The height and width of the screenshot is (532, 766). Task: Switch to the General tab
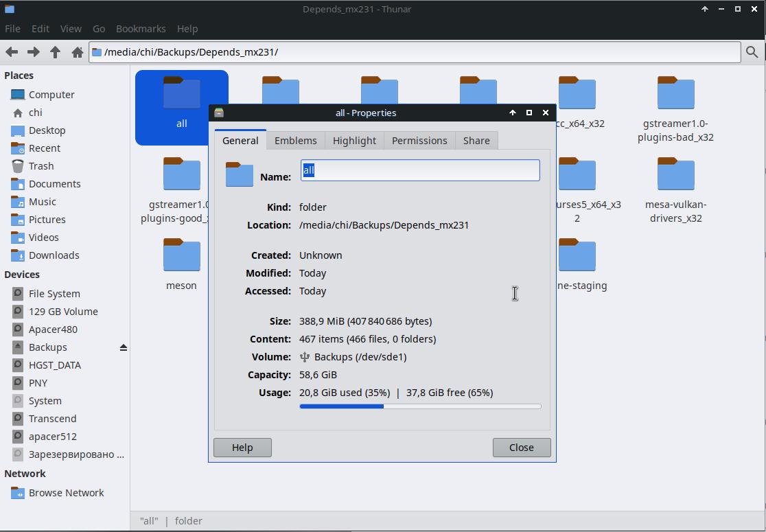240,141
